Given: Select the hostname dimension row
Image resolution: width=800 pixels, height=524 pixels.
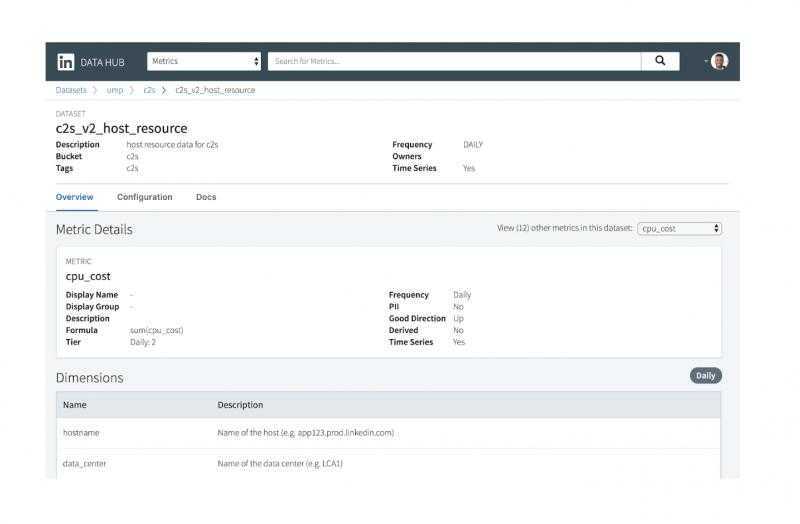Looking at the screenshot, I should pos(388,433).
